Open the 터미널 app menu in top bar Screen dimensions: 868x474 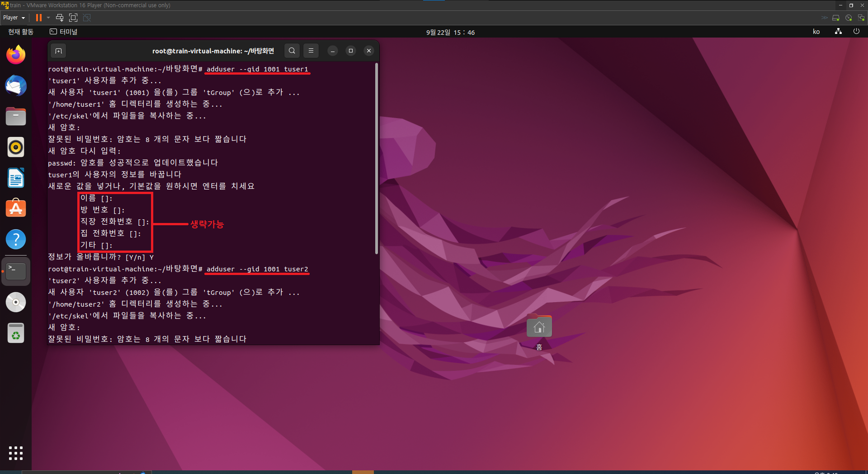point(64,32)
